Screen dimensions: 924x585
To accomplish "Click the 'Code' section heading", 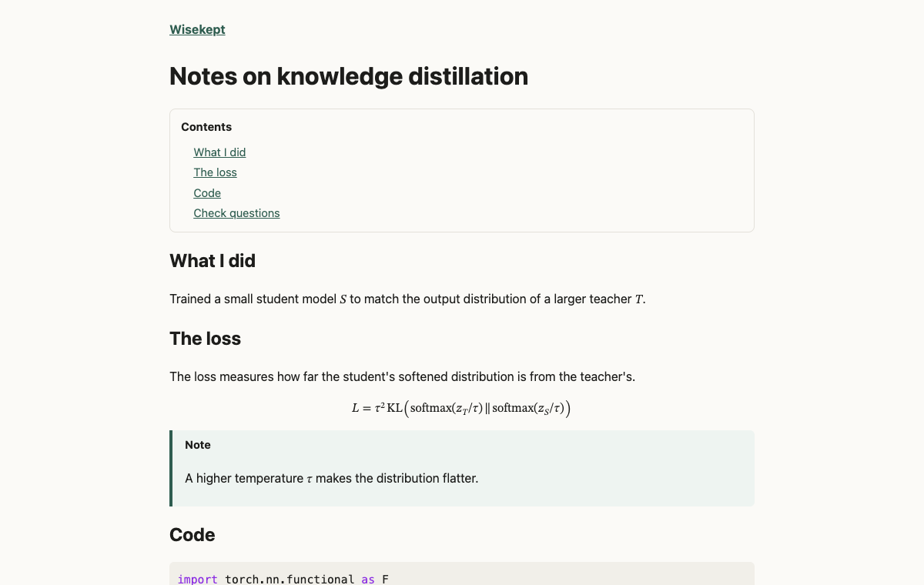I will click(192, 535).
